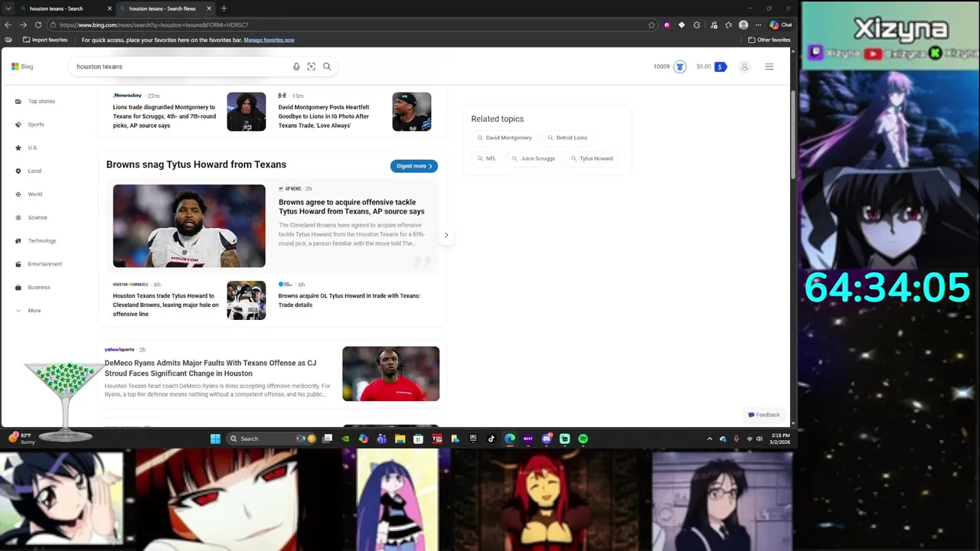This screenshot has height=551, width=980.
Task: Open the volume icon in system tray
Action: click(x=759, y=439)
